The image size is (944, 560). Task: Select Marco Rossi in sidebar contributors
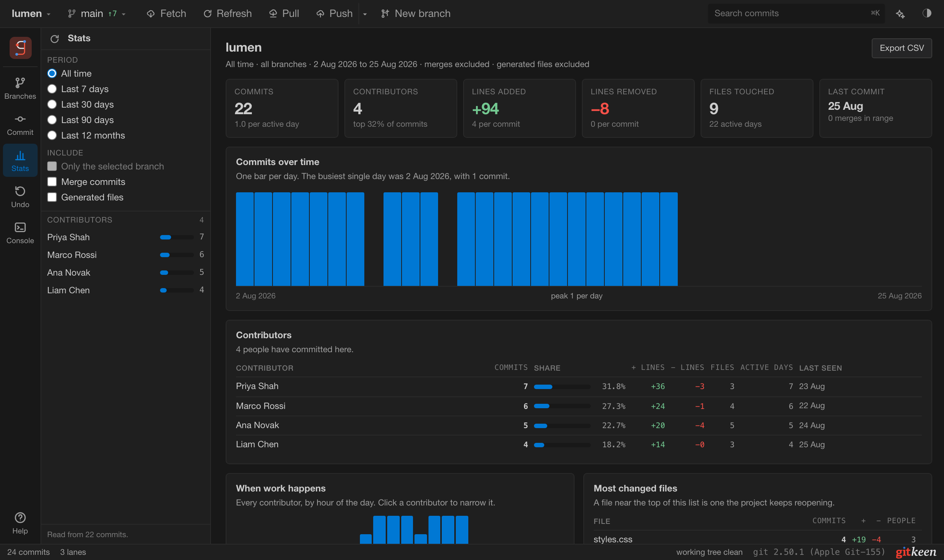tap(125, 255)
